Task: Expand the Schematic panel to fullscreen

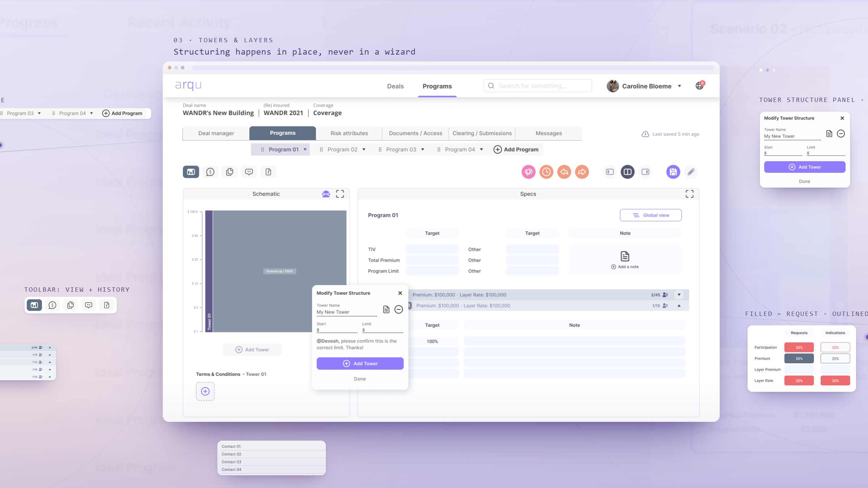Action: click(x=340, y=194)
